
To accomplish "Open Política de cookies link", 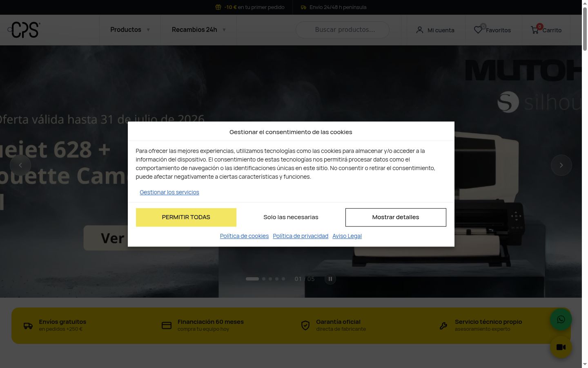I will coord(244,236).
